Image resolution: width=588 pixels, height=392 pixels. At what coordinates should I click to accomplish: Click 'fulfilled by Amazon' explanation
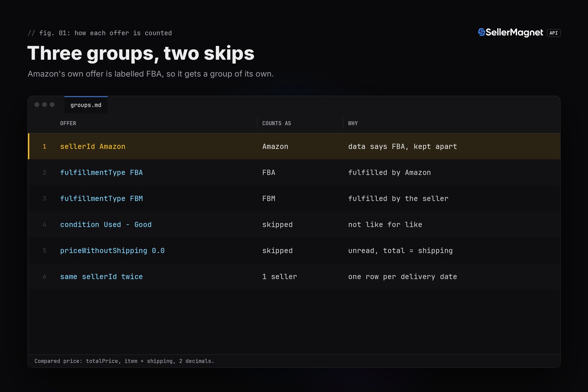click(389, 173)
